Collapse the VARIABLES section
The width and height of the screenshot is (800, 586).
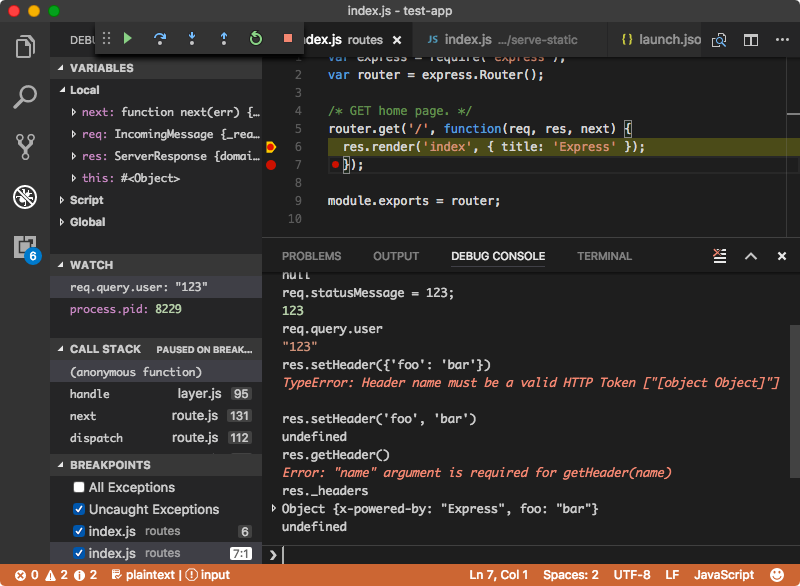(x=60, y=68)
